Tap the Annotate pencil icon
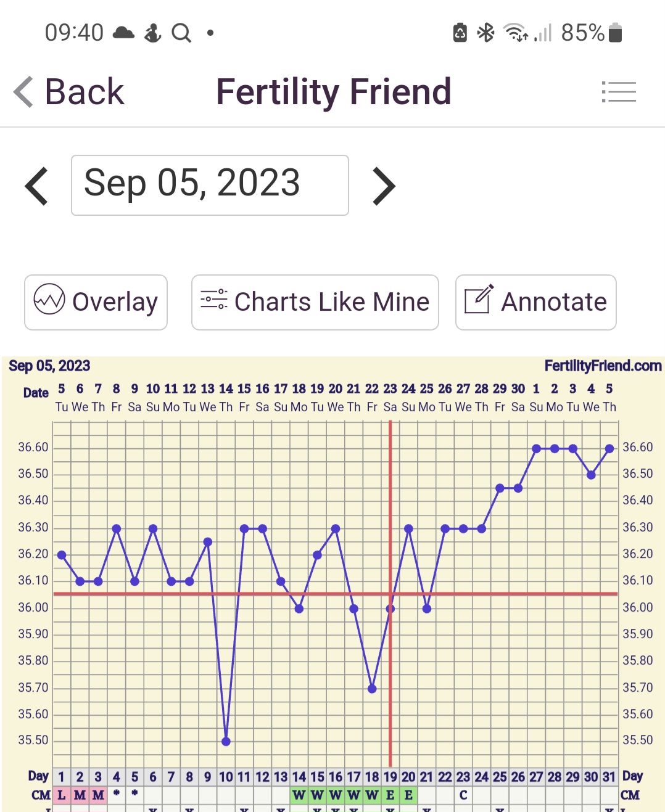The image size is (665, 812). click(479, 299)
